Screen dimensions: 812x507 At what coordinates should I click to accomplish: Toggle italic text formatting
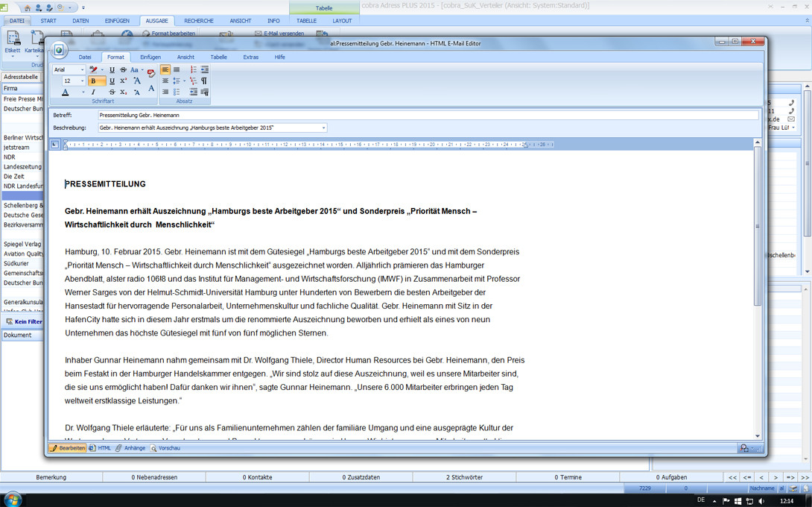click(93, 92)
